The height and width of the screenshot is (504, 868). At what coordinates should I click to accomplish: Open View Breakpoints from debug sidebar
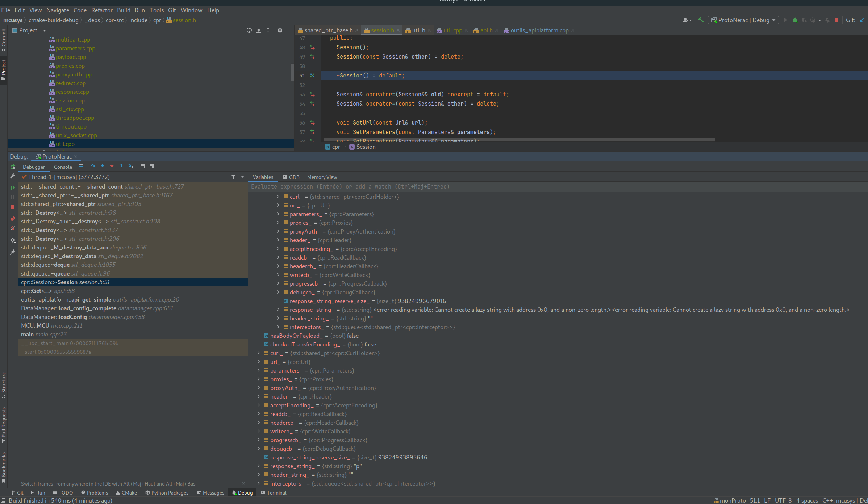point(13,219)
